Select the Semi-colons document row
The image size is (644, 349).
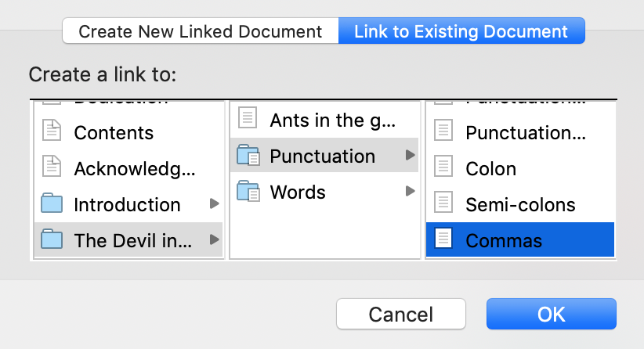coord(519,205)
